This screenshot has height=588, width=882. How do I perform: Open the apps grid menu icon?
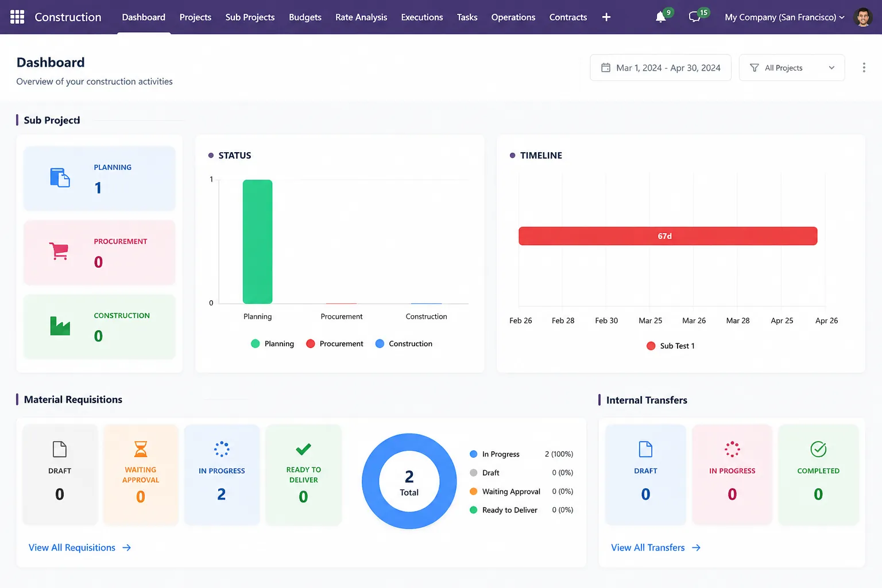click(17, 17)
